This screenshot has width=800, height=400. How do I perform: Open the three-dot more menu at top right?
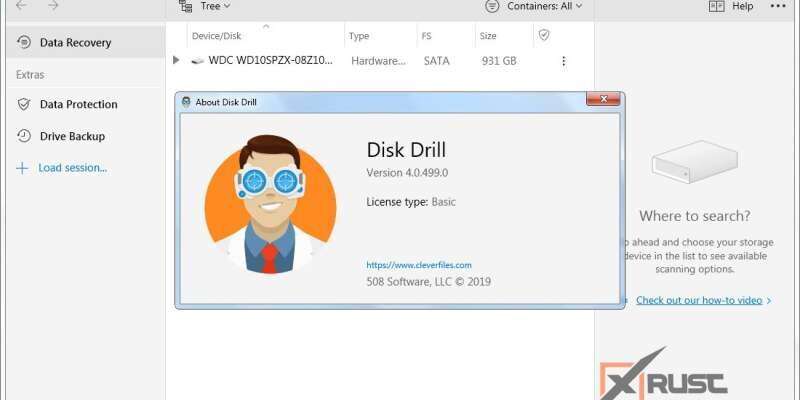click(x=778, y=6)
